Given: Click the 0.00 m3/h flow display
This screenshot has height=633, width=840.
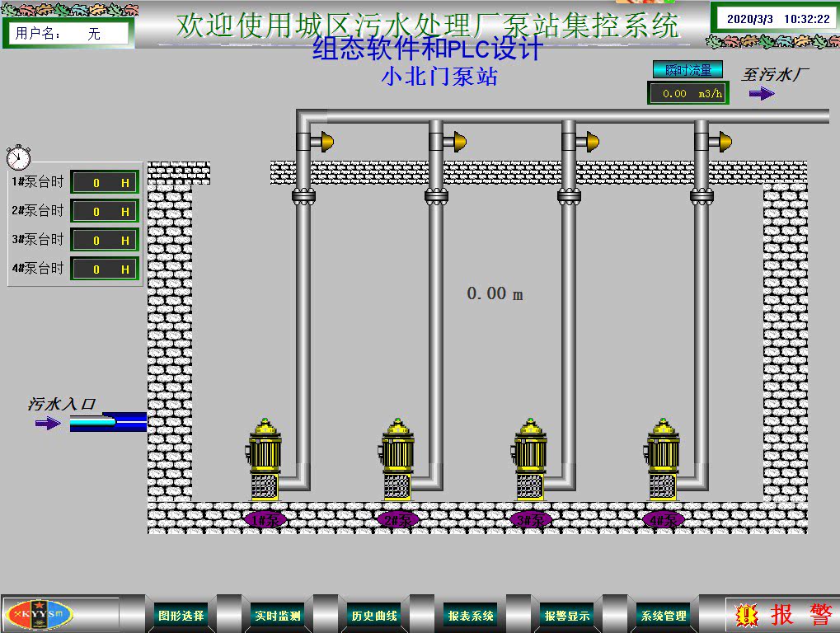Looking at the screenshot, I should pos(688,93).
